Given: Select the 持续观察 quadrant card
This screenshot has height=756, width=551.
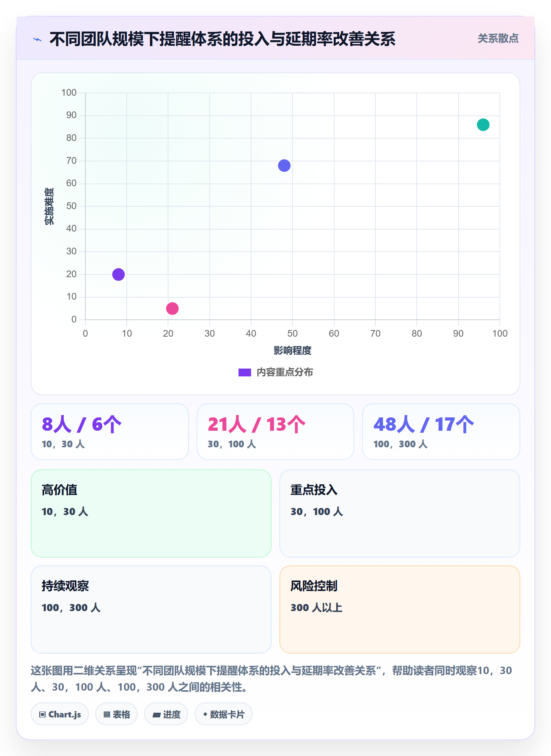Looking at the screenshot, I should [151, 610].
